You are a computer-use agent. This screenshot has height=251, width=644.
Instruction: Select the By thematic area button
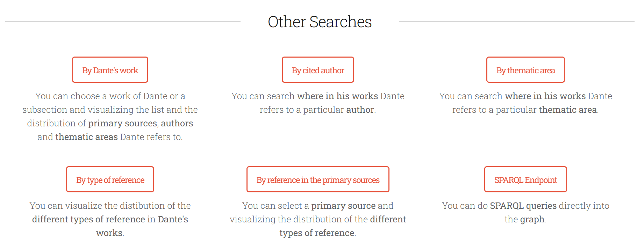pos(525,70)
